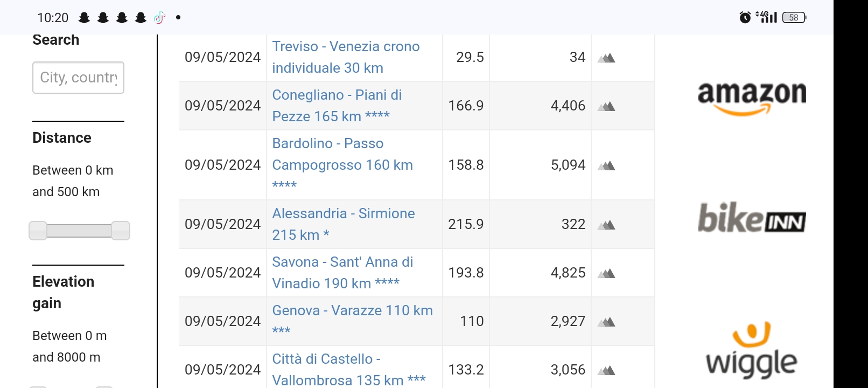
Task: Tap the alarm clock status icon
Action: click(745, 17)
